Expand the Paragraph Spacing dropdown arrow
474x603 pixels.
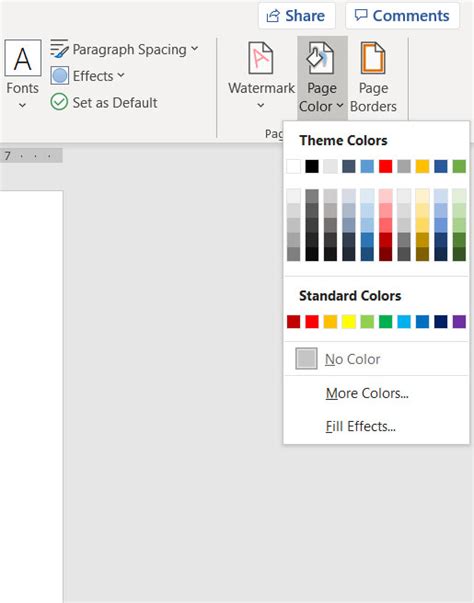coord(195,48)
